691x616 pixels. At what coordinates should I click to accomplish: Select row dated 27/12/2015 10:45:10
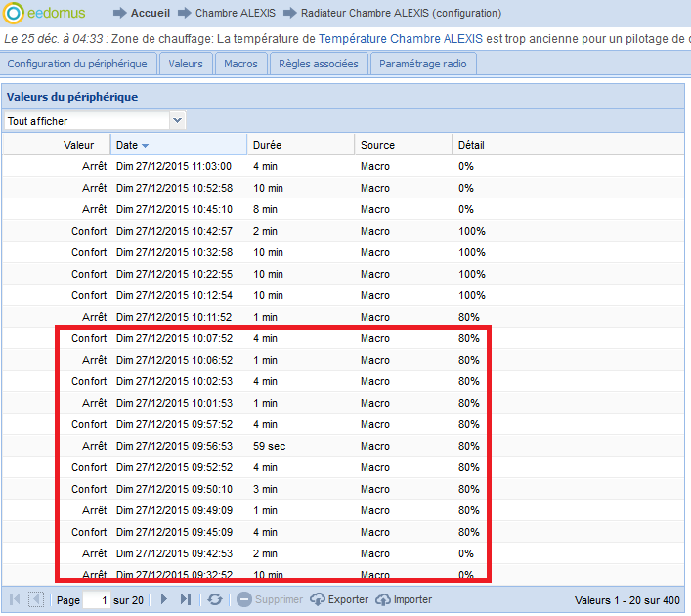pos(343,210)
